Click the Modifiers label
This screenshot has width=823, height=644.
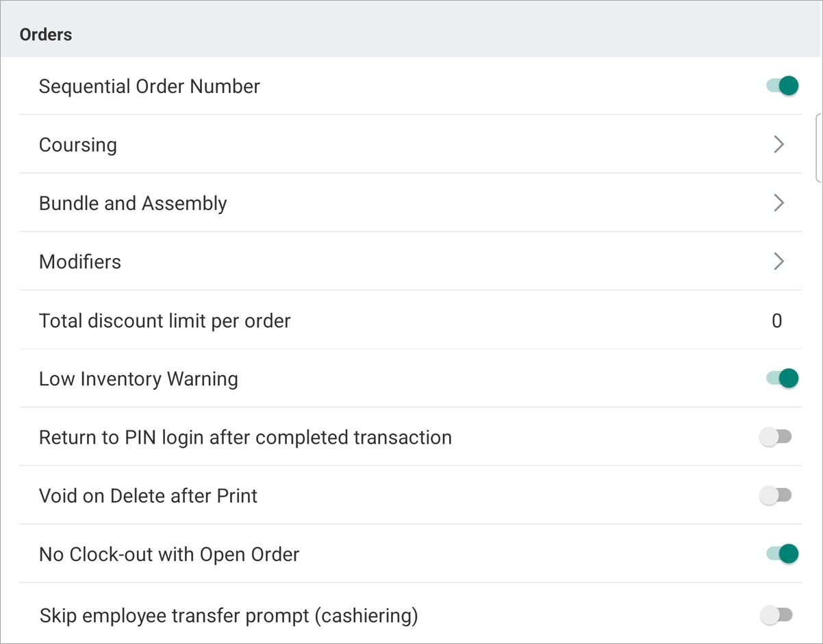(x=79, y=261)
